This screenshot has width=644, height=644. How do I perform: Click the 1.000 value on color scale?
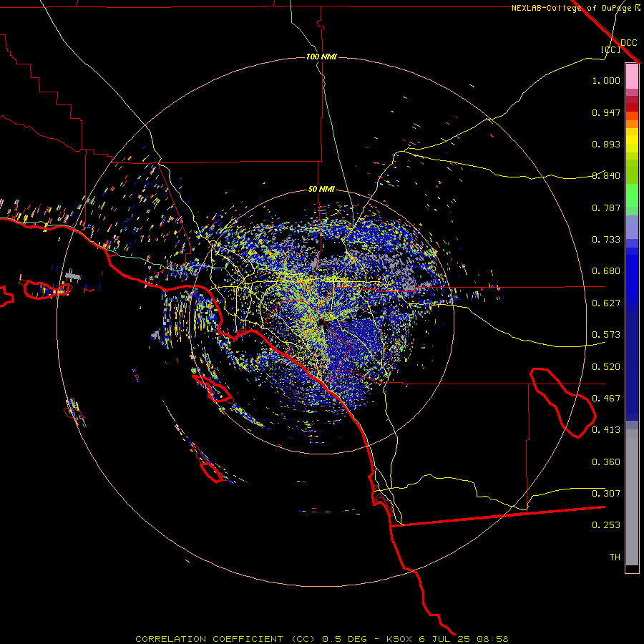pos(606,80)
